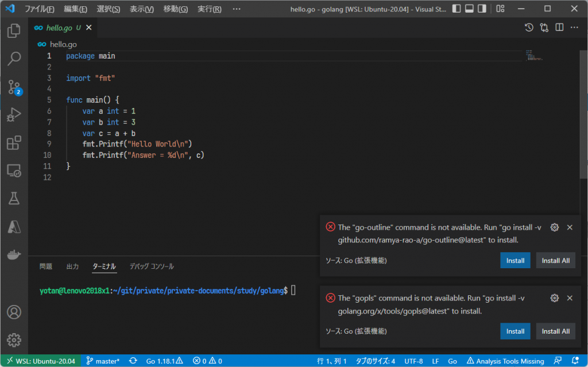Screen dimensions: 588x367
Task: Click the 行 1、列 1 cursor position
Action: click(332, 361)
